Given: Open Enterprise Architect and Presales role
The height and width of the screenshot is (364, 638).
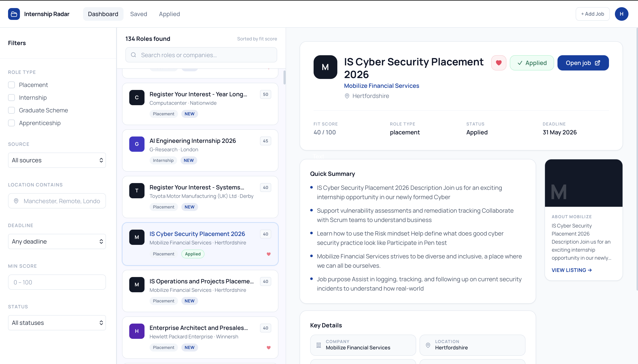Looking at the screenshot, I should pyautogui.click(x=200, y=338).
